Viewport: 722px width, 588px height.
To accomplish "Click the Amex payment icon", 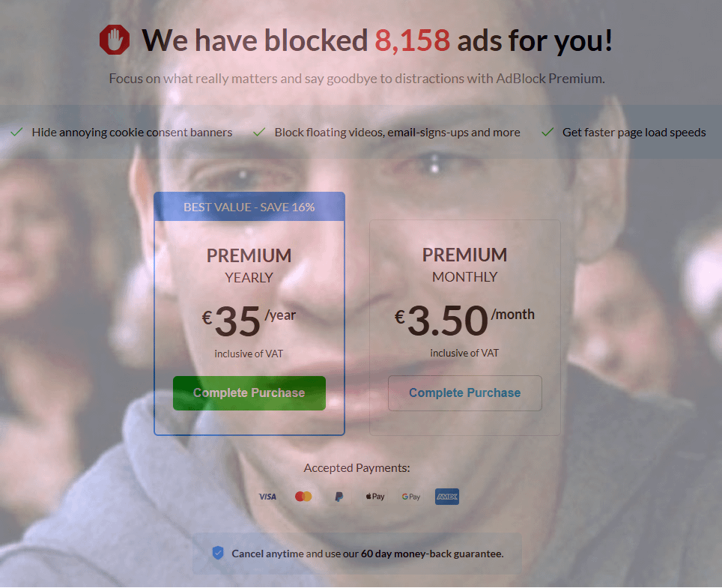I will click(447, 497).
